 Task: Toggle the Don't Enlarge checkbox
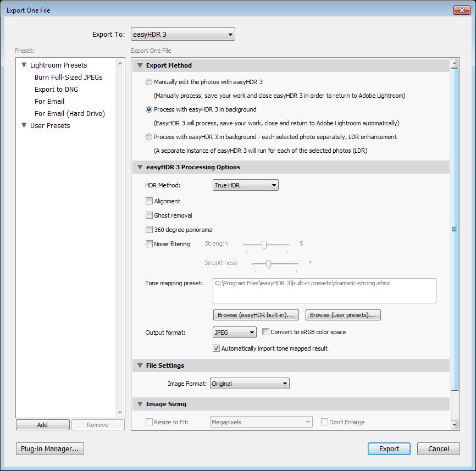click(324, 422)
